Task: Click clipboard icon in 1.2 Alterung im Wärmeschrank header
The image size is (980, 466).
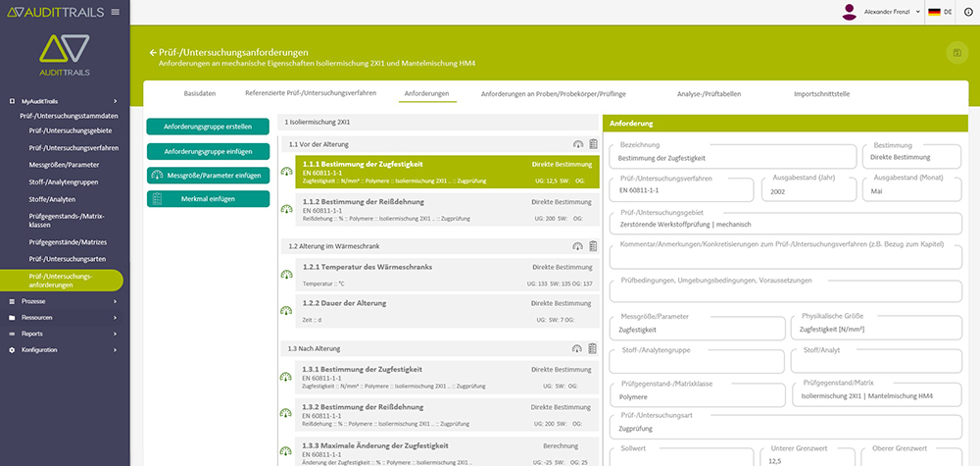Action: pos(592,246)
